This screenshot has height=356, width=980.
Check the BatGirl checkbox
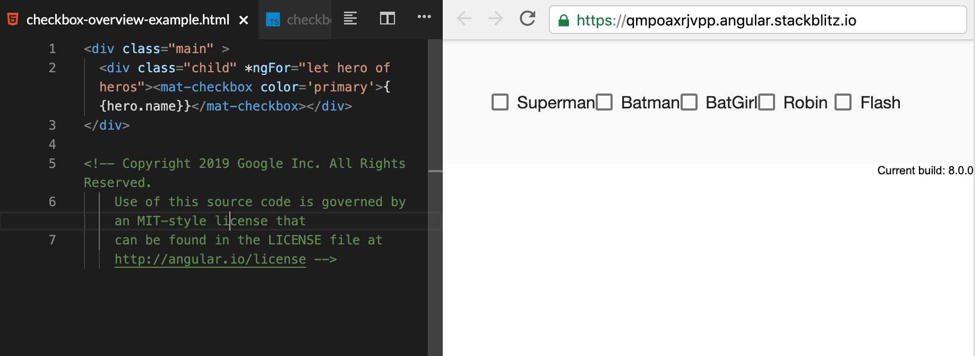(x=689, y=102)
